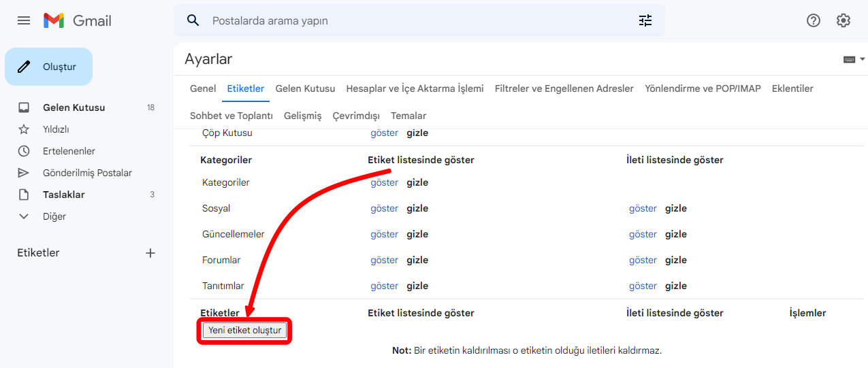Image resolution: width=868 pixels, height=368 pixels.
Task: Open Filtreler ve Engellenen Adresler tab
Action: [564, 88]
